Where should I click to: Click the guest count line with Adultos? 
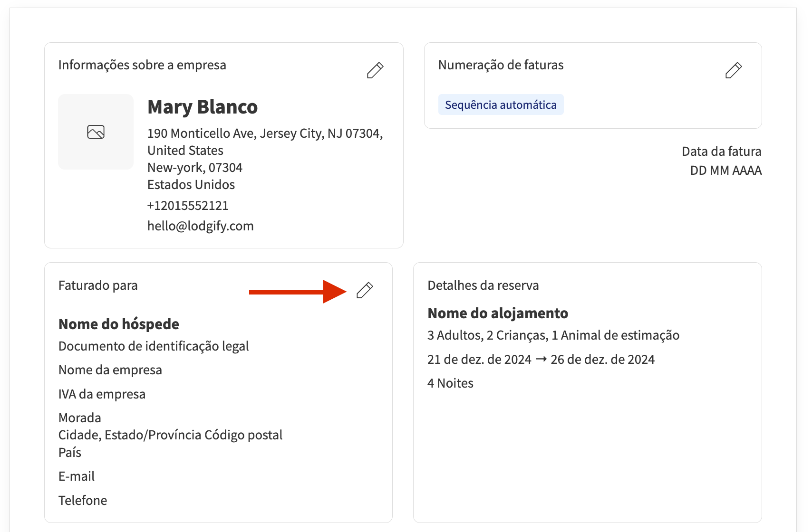click(x=553, y=335)
